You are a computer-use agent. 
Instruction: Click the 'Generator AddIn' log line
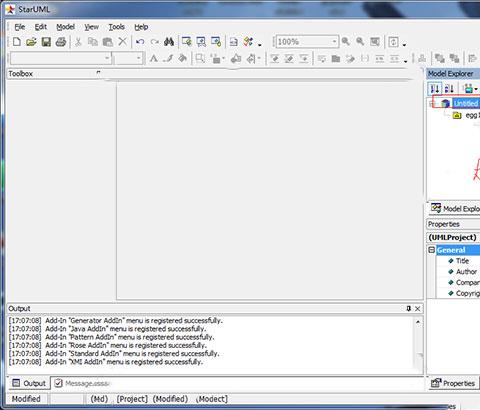[x=115, y=321]
